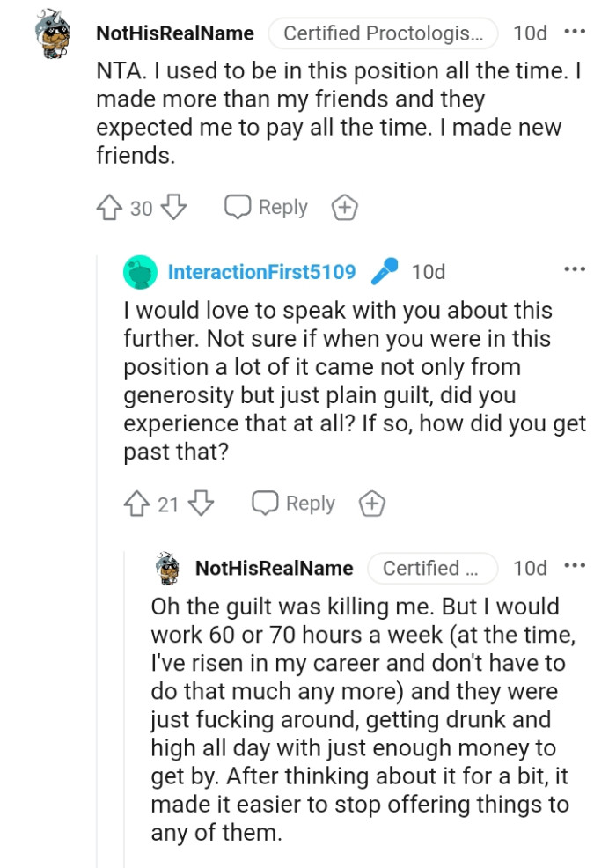Click the award icon on InteractionFirst5109's reply
Image resolution: width=616 pixels, height=868 pixels.
point(372,503)
